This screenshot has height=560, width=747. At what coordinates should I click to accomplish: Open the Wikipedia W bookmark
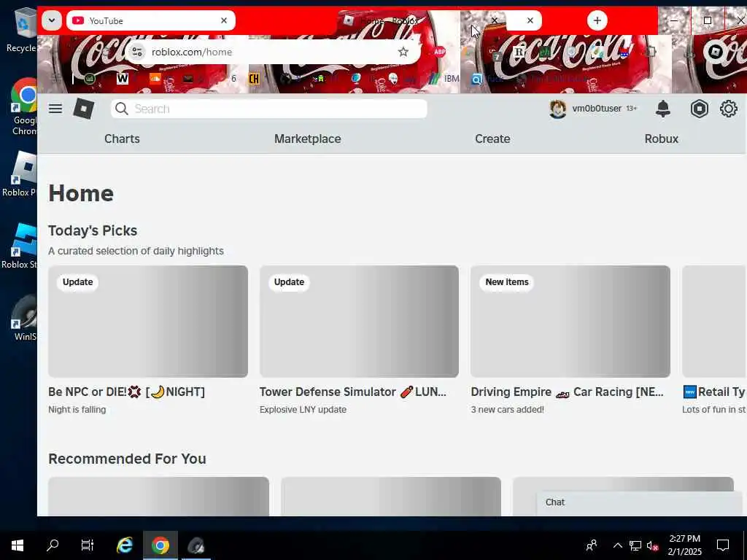click(x=123, y=79)
